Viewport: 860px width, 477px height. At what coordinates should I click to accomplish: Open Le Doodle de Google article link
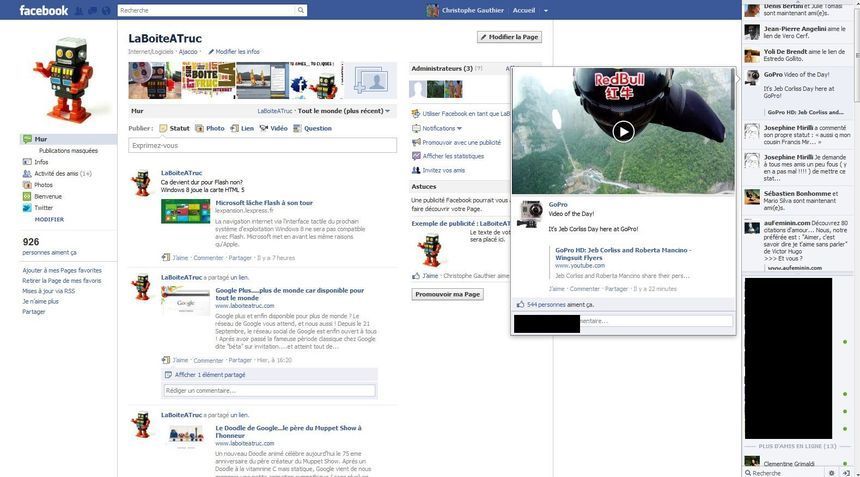point(288,431)
